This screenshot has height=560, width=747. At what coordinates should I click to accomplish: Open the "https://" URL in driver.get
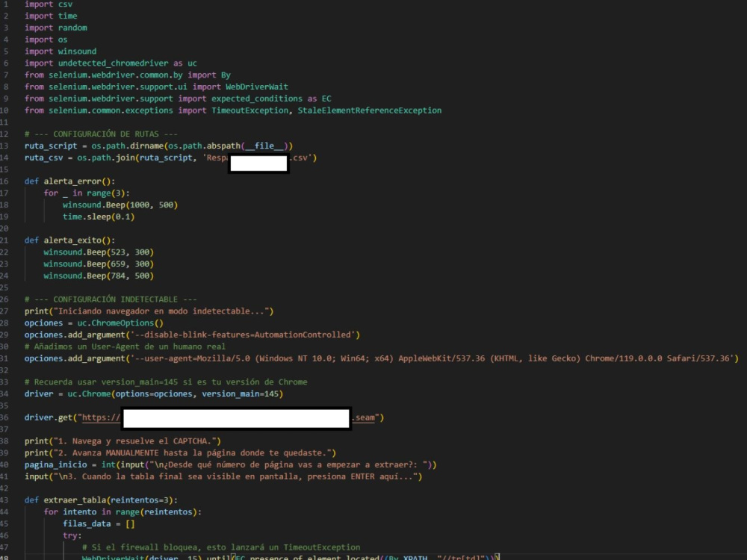pyautogui.click(x=229, y=417)
